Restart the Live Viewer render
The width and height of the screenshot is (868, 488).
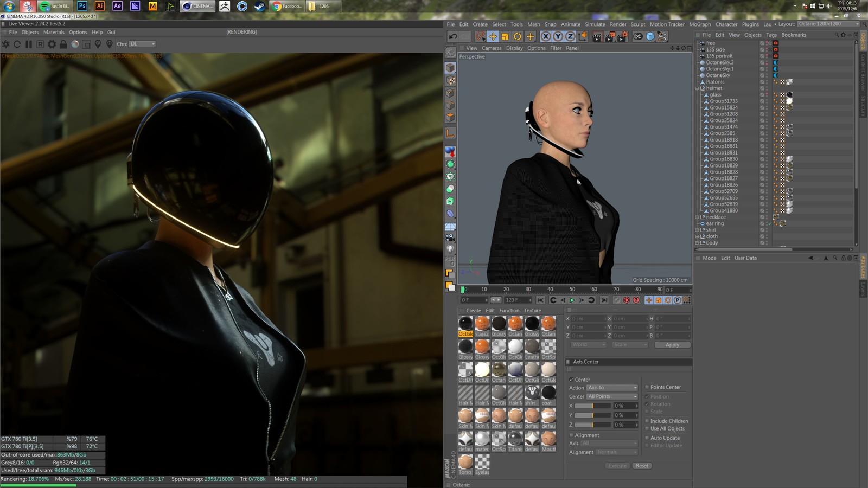click(x=17, y=44)
